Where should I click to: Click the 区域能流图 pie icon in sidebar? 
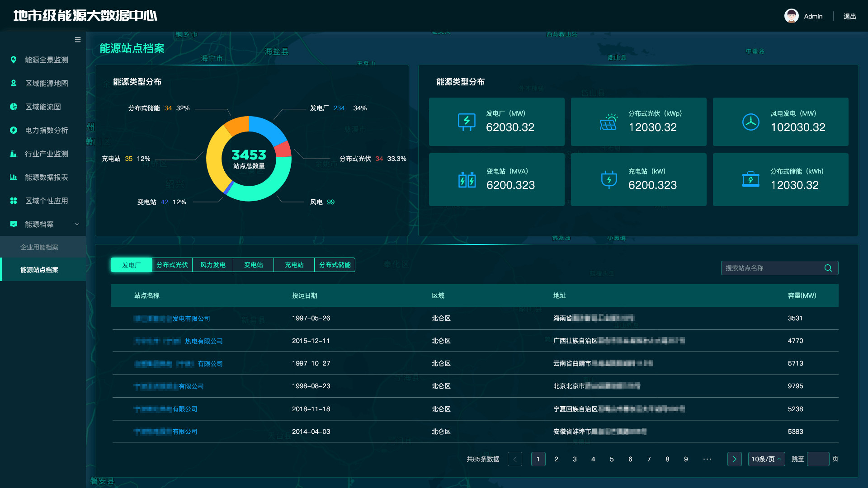pyautogui.click(x=14, y=107)
